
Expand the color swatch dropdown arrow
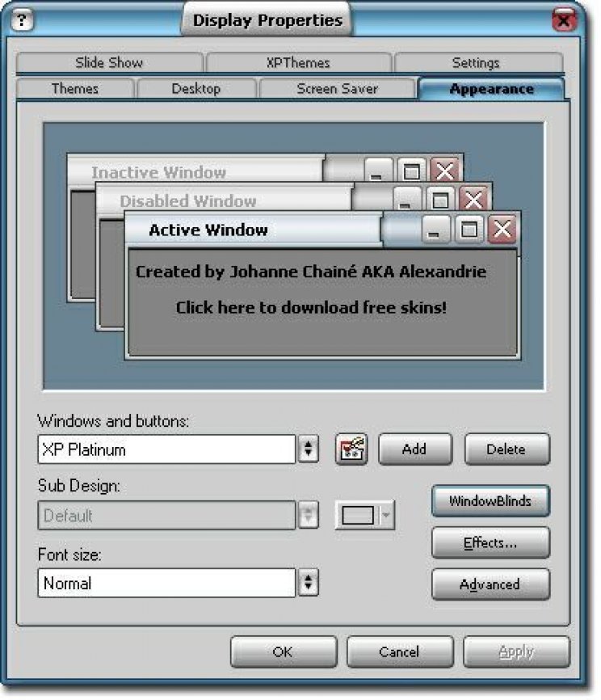click(x=386, y=515)
